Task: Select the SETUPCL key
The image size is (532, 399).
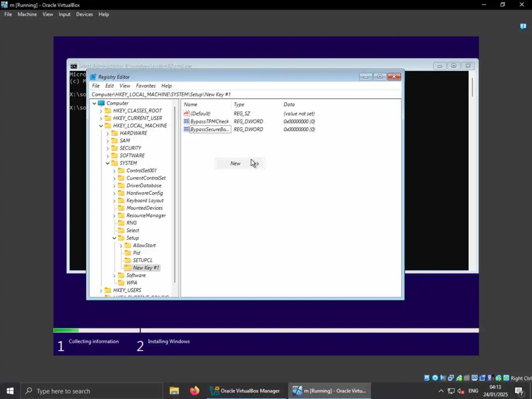Action: pyautogui.click(x=143, y=260)
